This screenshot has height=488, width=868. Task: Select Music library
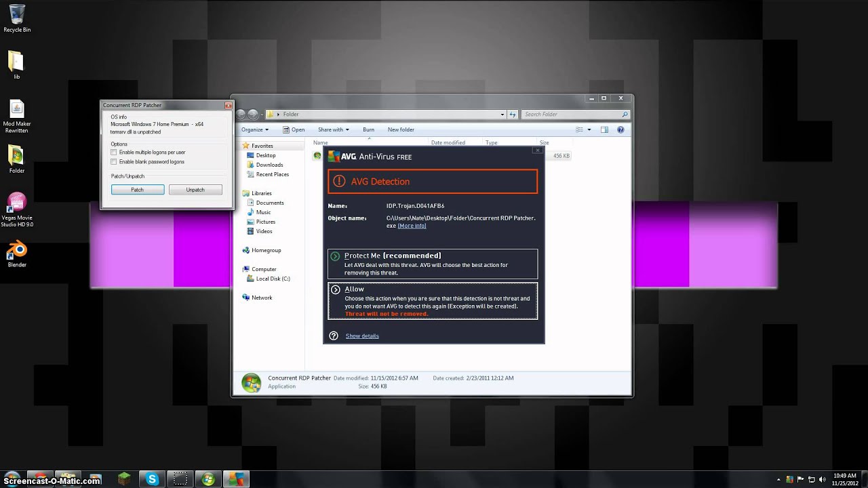pyautogui.click(x=263, y=212)
